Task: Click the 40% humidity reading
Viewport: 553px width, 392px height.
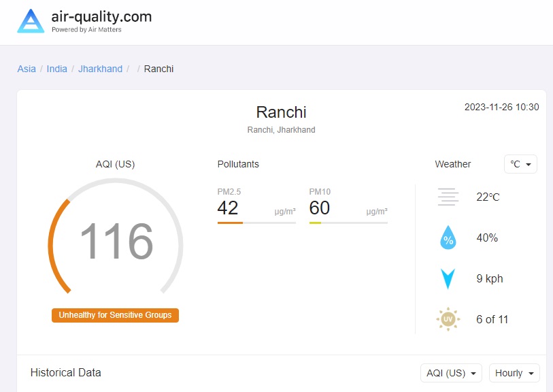Action: coord(487,238)
